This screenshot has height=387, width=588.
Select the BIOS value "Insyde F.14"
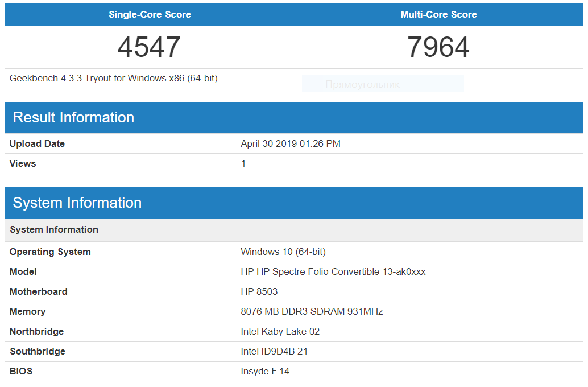pos(265,371)
